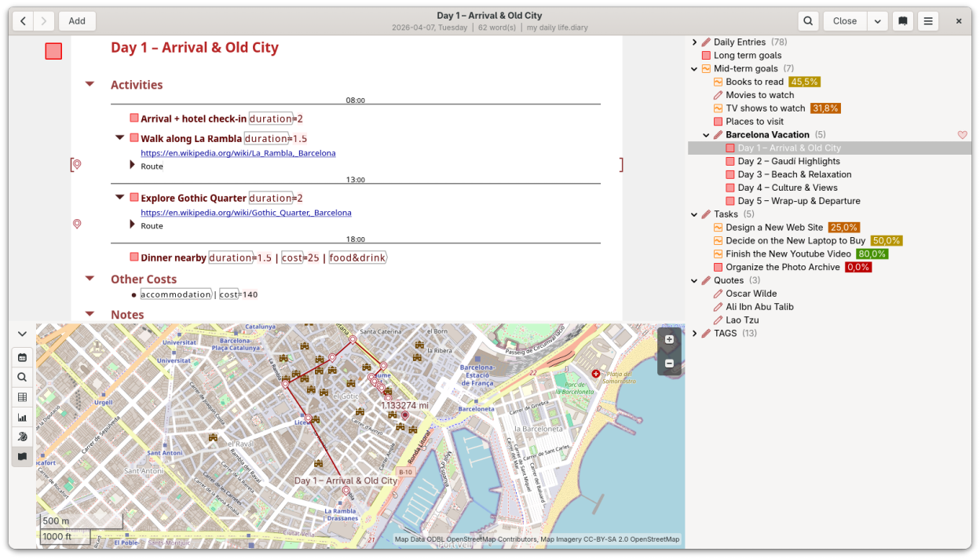Click the 0,0% progress badge for Photo Archive
Viewport: 980px width, 559px height.
click(858, 268)
